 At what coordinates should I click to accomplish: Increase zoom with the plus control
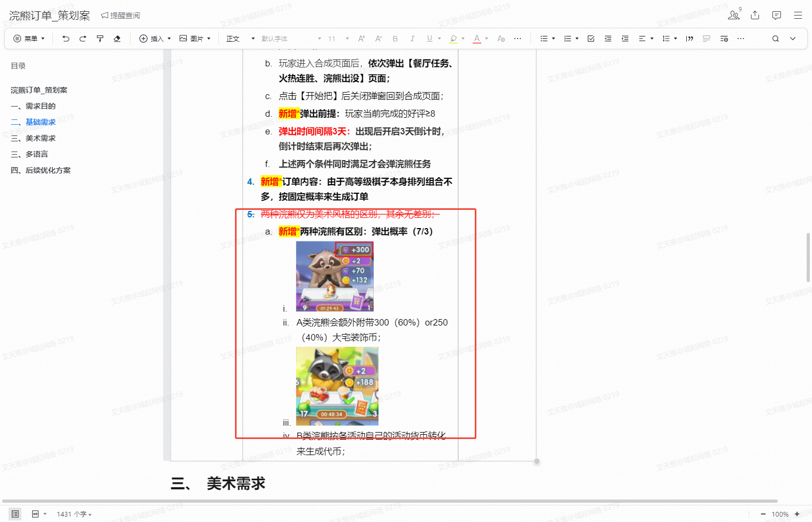point(797,513)
